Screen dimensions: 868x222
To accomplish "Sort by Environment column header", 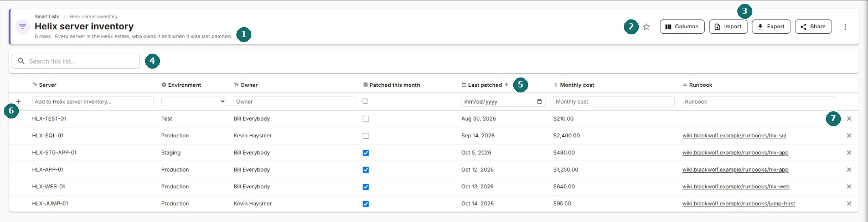I will point(181,85).
